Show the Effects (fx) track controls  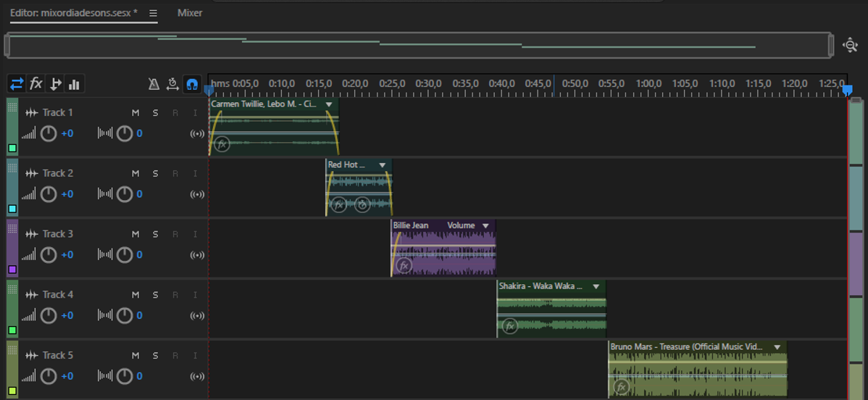pyautogui.click(x=36, y=84)
